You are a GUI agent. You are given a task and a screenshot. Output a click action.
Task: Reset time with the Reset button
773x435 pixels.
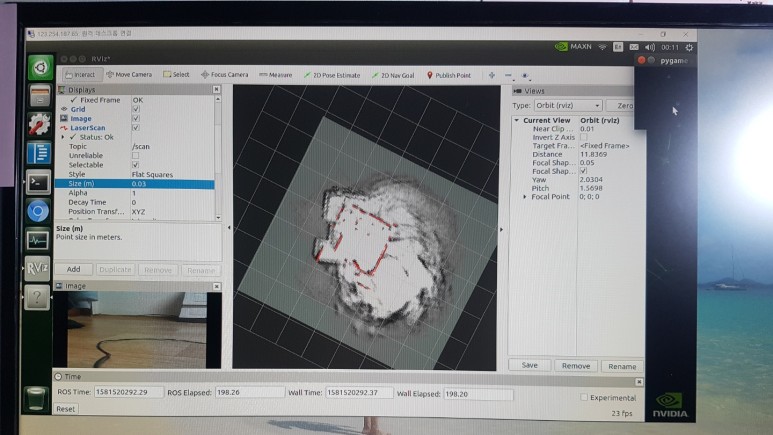click(x=66, y=409)
